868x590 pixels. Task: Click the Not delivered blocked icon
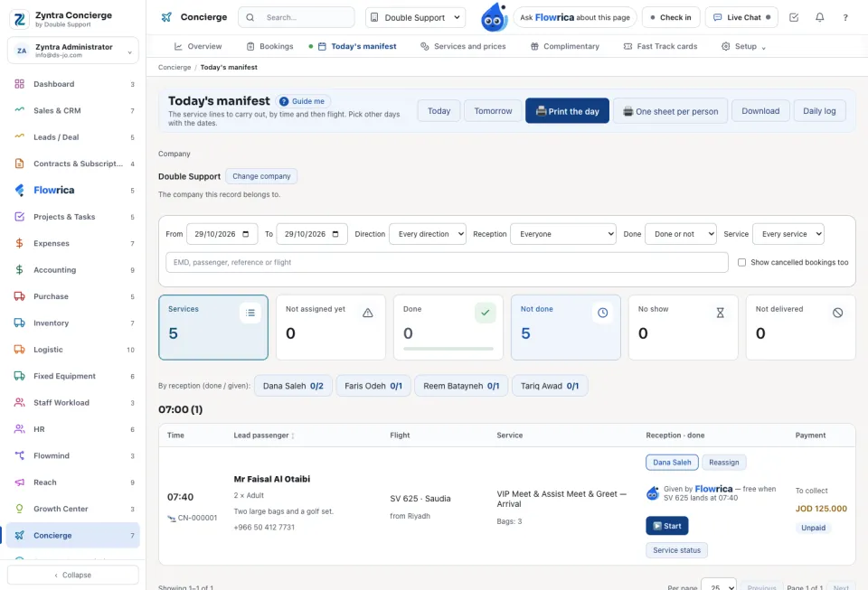[837, 313]
